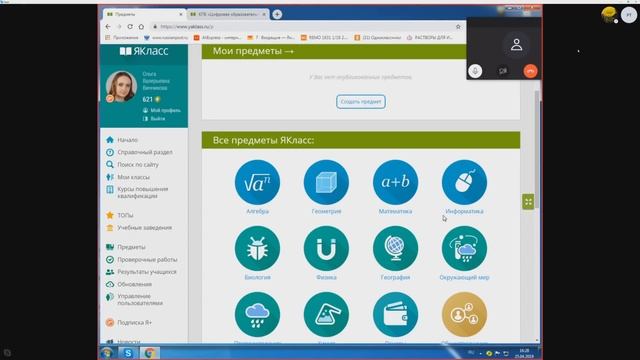Image resolution: width=640 pixels, height=360 pixels.
Task: Reload the browser page
Action: click(130, 27)
